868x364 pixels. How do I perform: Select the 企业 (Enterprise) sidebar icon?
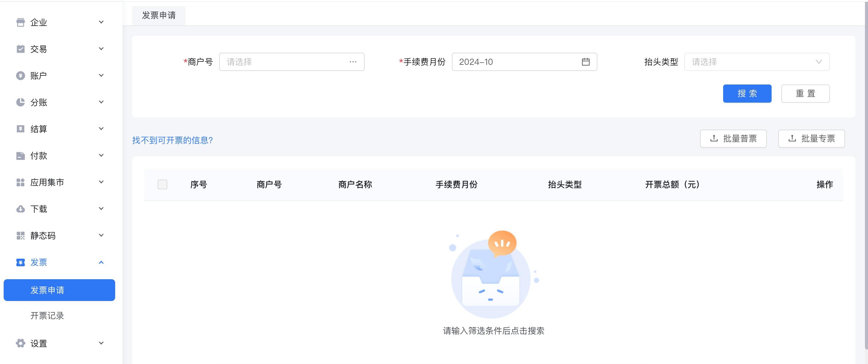[x=20, y=22]
